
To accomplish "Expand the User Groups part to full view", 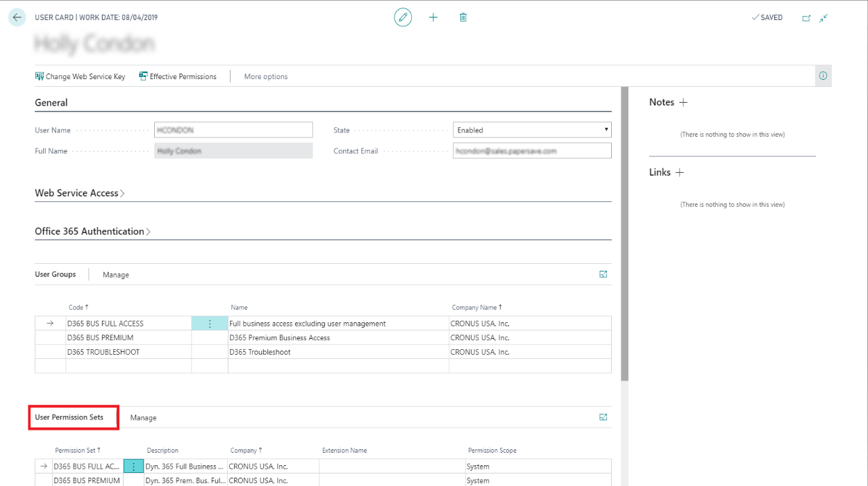I will (603, 274).
